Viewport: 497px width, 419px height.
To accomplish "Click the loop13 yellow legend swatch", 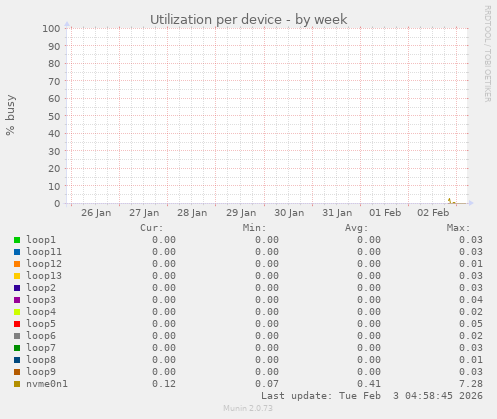I will (x=17, y=276).
